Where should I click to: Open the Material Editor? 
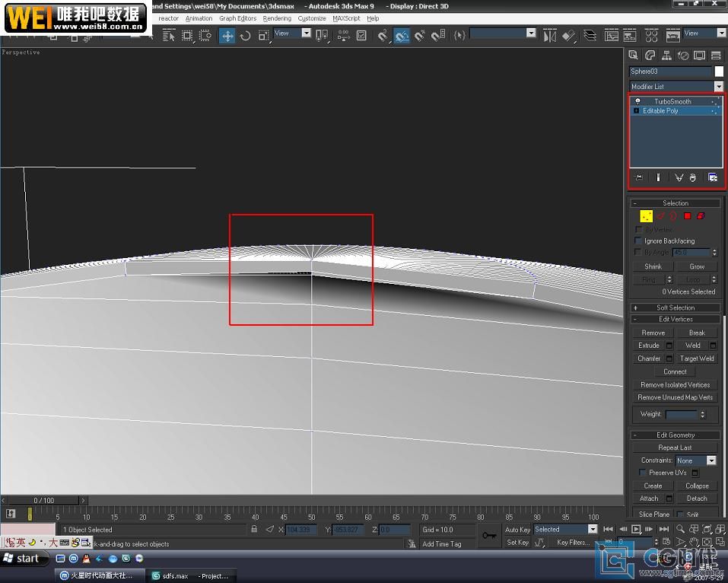(x=651, y=36)
